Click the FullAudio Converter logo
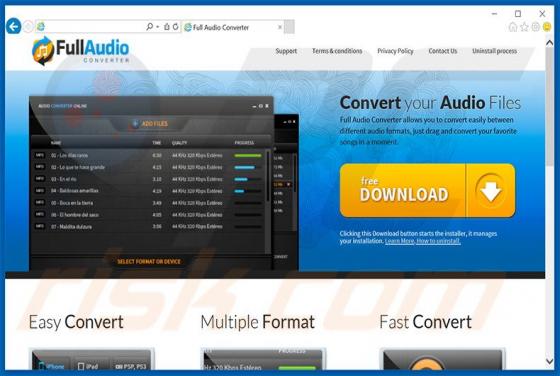 coord(81,51)
